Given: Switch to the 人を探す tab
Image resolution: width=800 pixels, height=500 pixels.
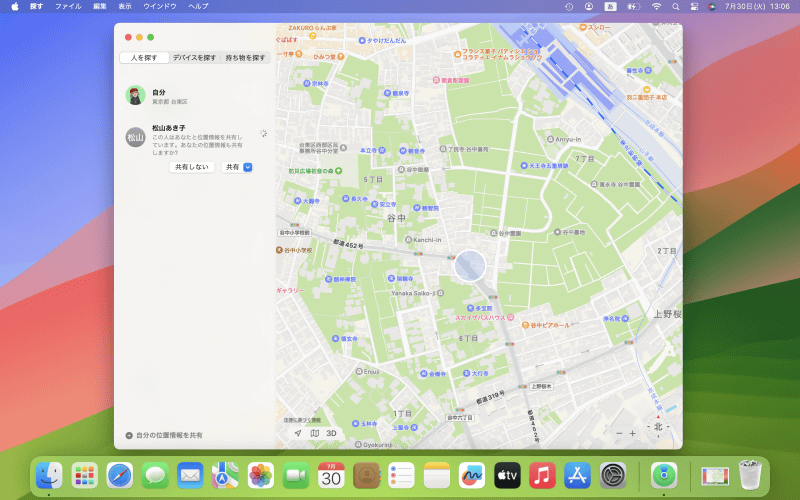Looking at the screenshot, I should 144,58.
